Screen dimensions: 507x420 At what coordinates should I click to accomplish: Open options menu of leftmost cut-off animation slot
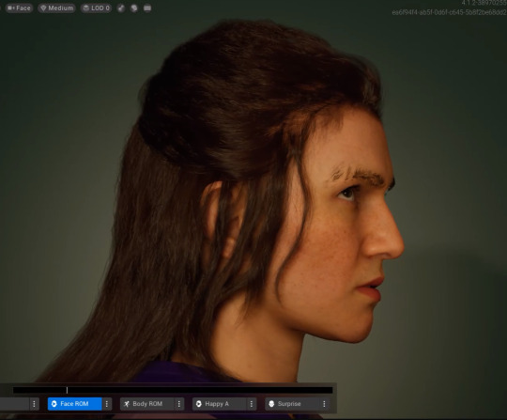click(35, 404)
